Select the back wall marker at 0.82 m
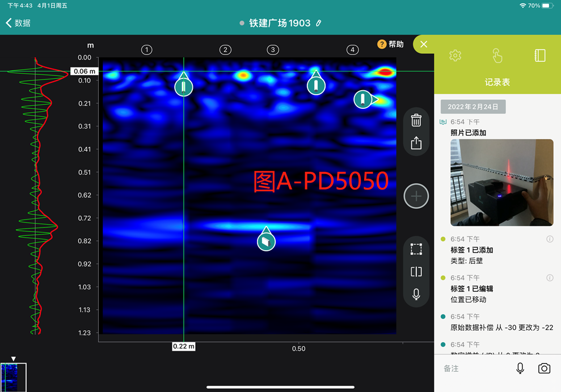The width and height of the screenshot is (561, 392). [266, 241]
